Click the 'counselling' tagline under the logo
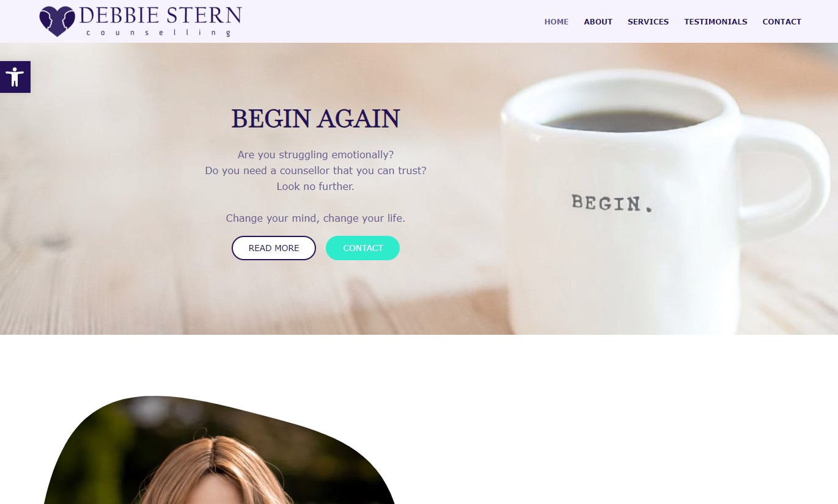838x504 pixels. coord(159,33)
